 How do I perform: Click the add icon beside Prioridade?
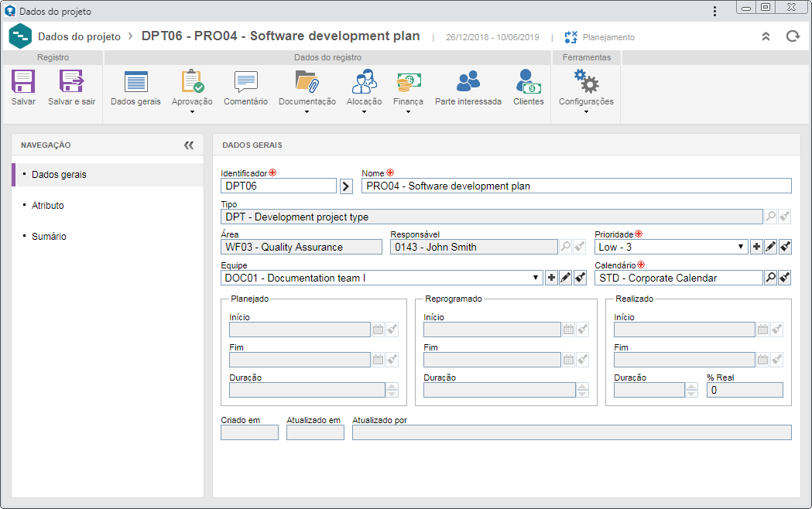click(x=756, y=247)
